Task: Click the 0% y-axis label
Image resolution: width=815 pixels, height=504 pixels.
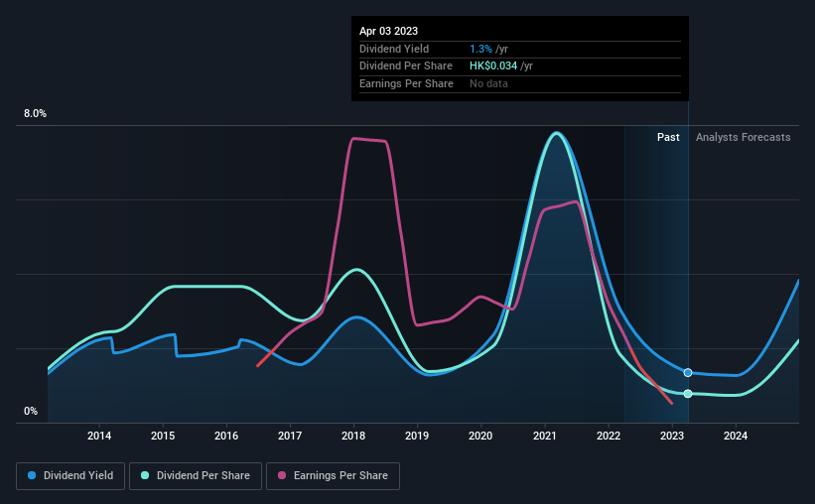Action: coord(31,412)
